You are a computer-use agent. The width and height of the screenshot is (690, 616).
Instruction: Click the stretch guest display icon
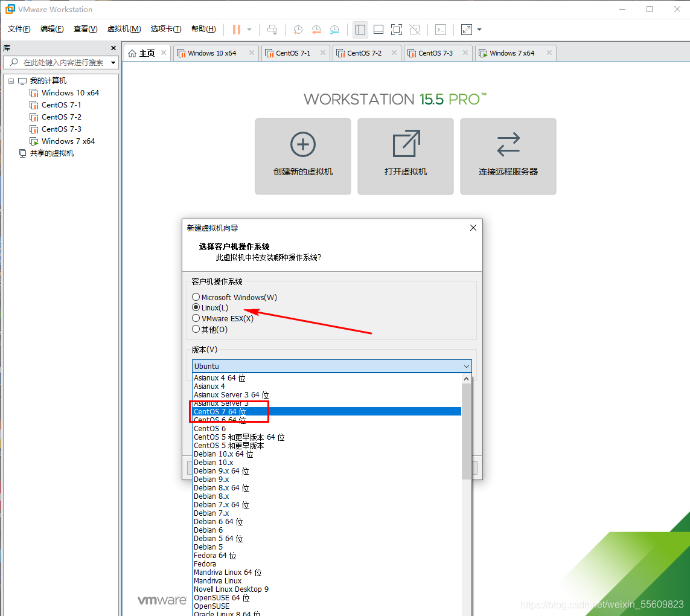click(x=467, y=30)
